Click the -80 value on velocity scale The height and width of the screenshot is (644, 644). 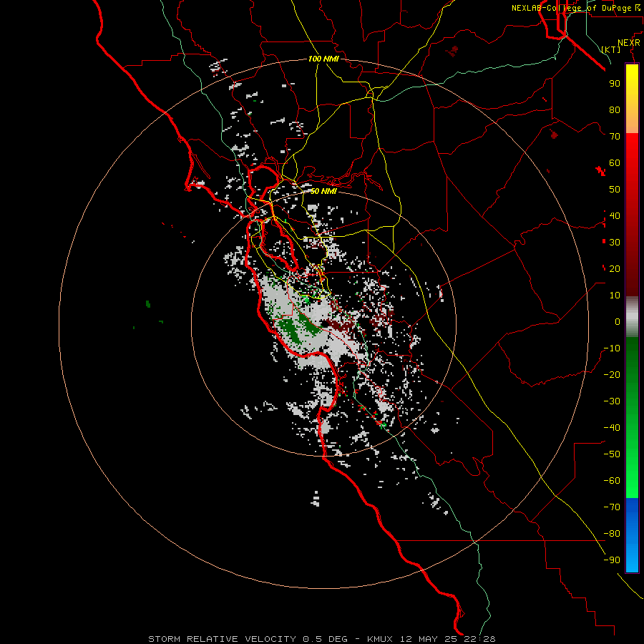(x=612, y=534)
